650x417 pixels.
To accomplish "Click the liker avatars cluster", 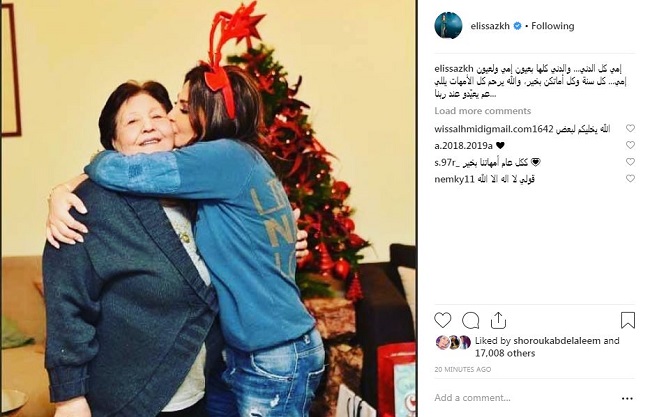I will coord(453,342).
